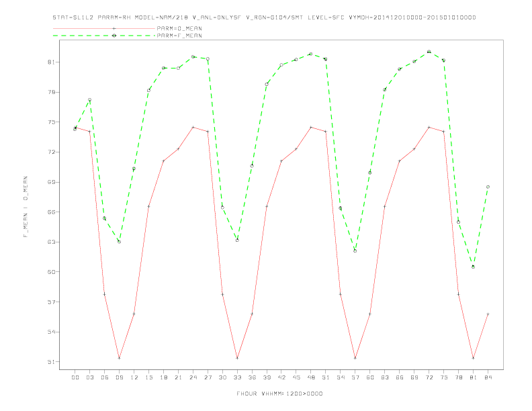Click y-axis tick label 78

click(51, 92)
